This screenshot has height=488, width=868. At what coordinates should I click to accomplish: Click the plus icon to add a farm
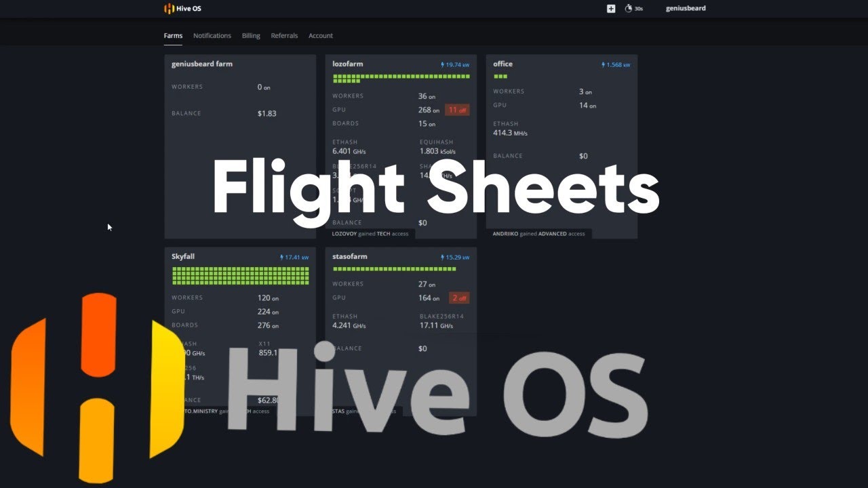(x=611, y=9)
